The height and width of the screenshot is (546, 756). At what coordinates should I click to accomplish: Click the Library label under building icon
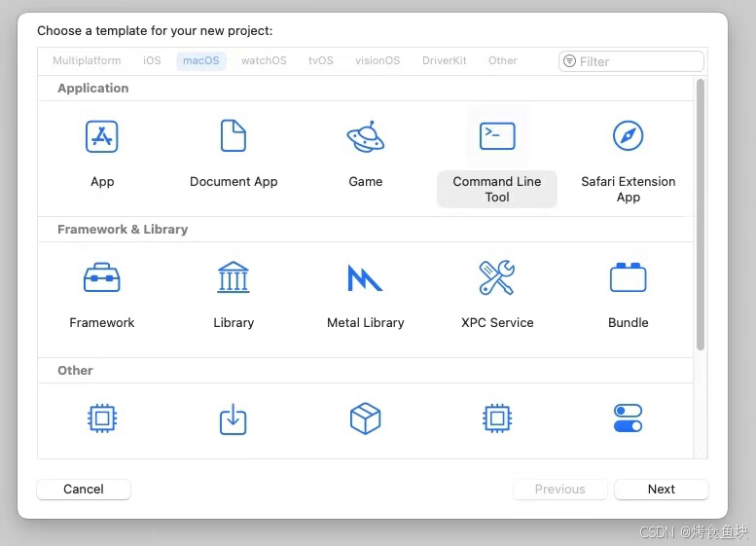click(x=234, y=323)
